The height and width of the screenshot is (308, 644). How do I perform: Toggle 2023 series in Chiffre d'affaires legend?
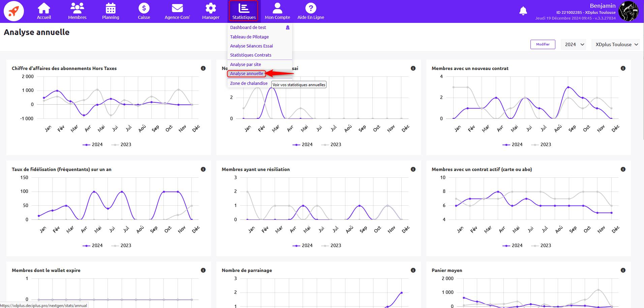click(x=121, y=145)
